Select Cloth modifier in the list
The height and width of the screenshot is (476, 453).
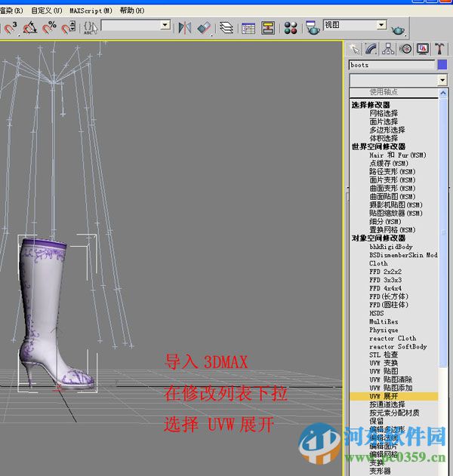click(378, 263)
